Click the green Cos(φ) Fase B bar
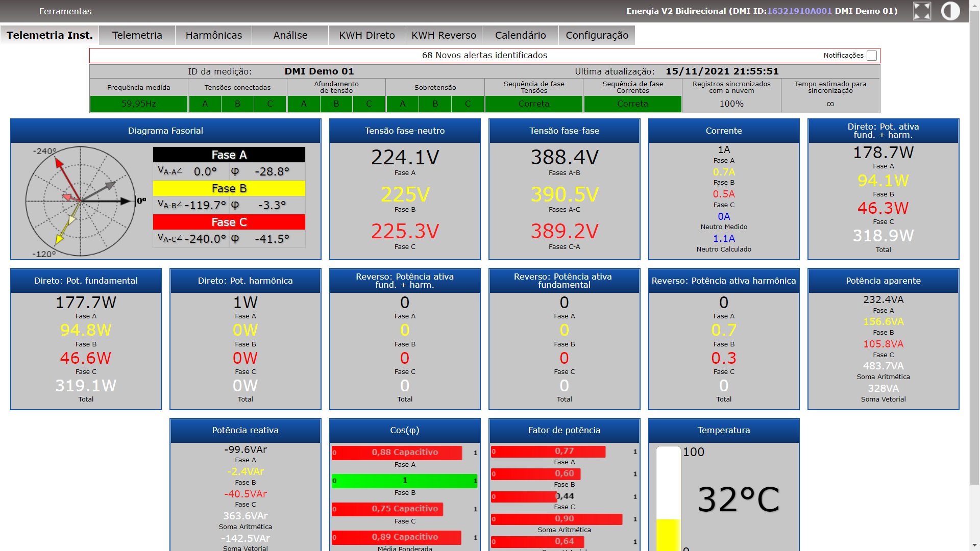 point(404,481)
